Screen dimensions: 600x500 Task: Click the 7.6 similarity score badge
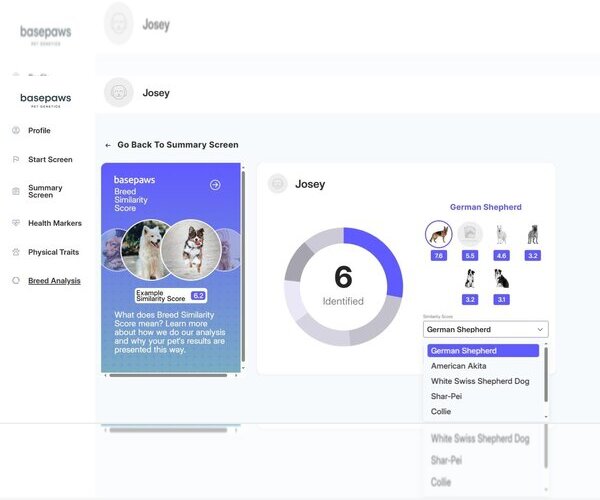coord(439,256)
